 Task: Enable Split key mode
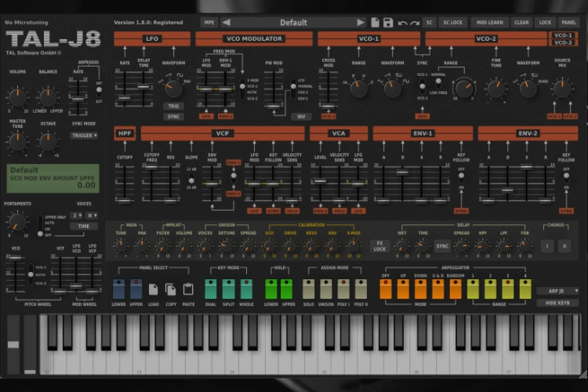click(x=228, y=289)
